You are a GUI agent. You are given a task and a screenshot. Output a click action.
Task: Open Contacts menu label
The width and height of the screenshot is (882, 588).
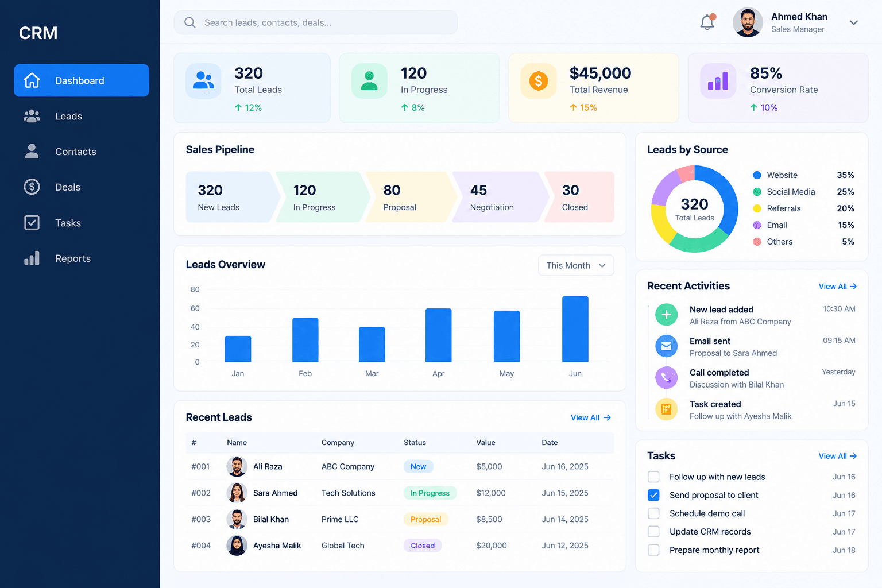click(x=76, y=152)
